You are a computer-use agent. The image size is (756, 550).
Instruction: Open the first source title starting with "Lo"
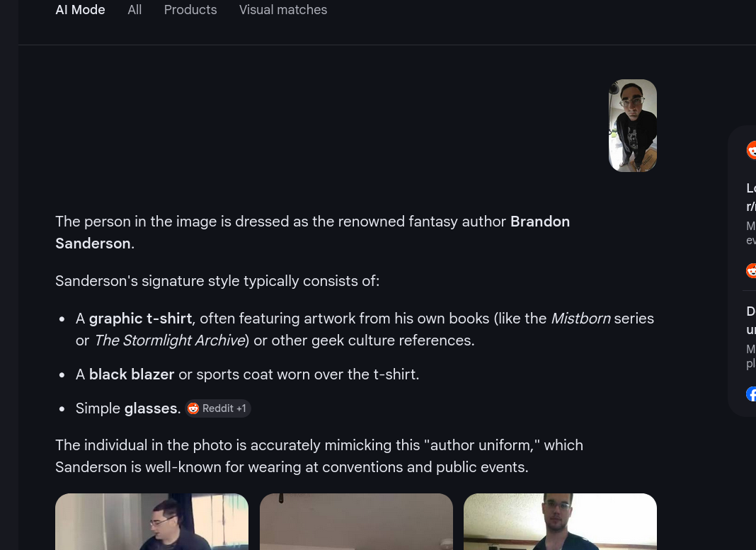point(751,197)
